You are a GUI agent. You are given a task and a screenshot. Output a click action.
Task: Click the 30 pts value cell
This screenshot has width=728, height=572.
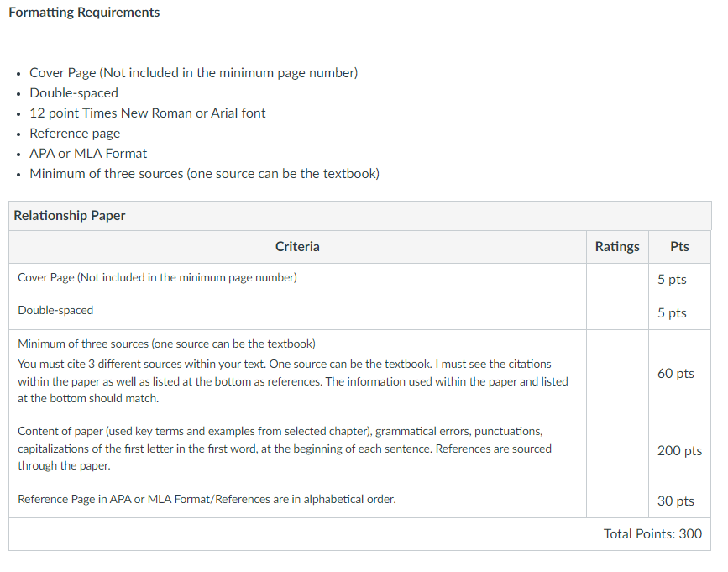[676, 501]
